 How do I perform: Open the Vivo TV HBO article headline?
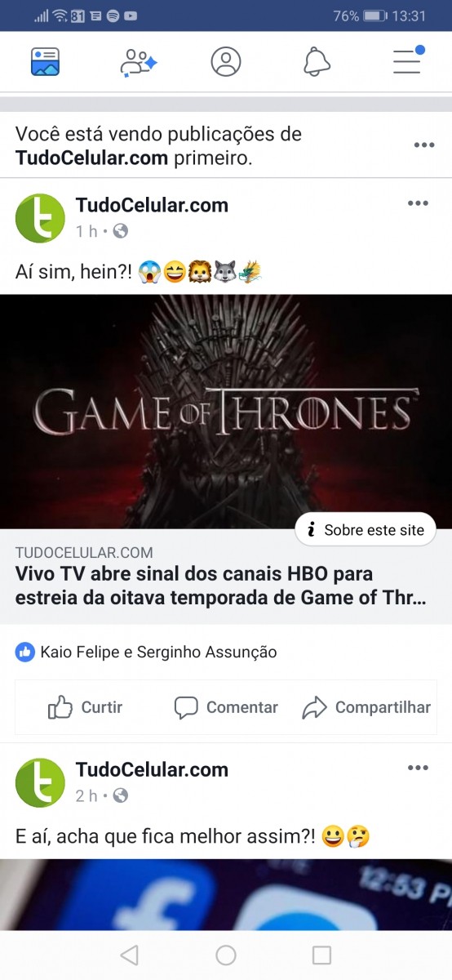(220, 586)
